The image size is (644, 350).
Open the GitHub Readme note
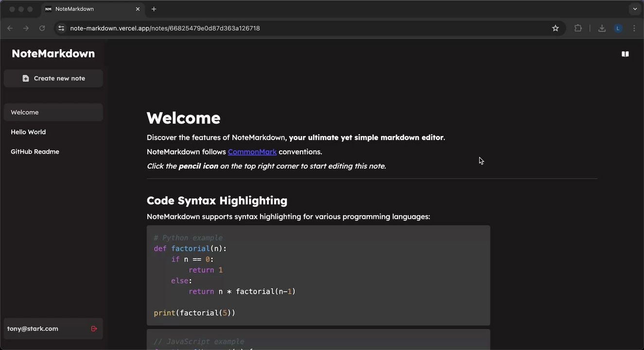tap(35, 151)
